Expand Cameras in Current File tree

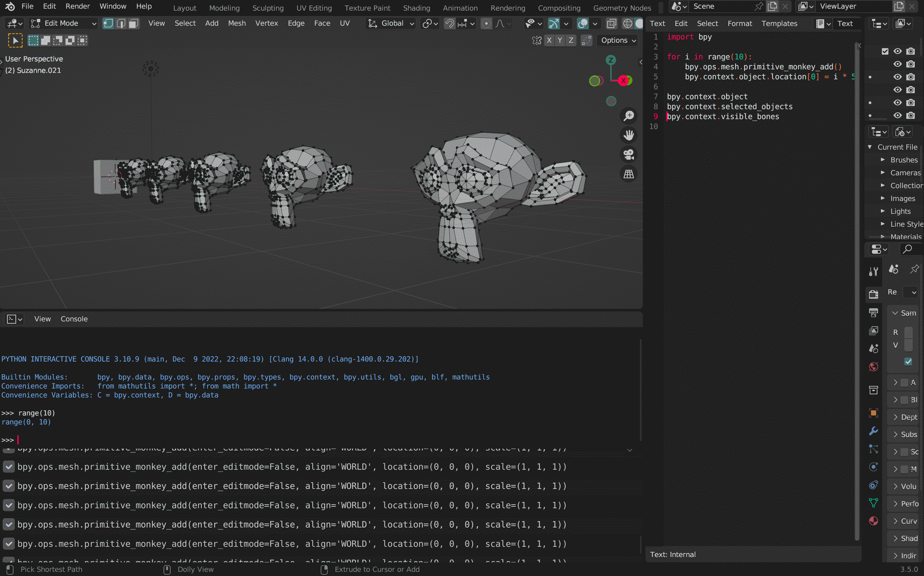883,173
